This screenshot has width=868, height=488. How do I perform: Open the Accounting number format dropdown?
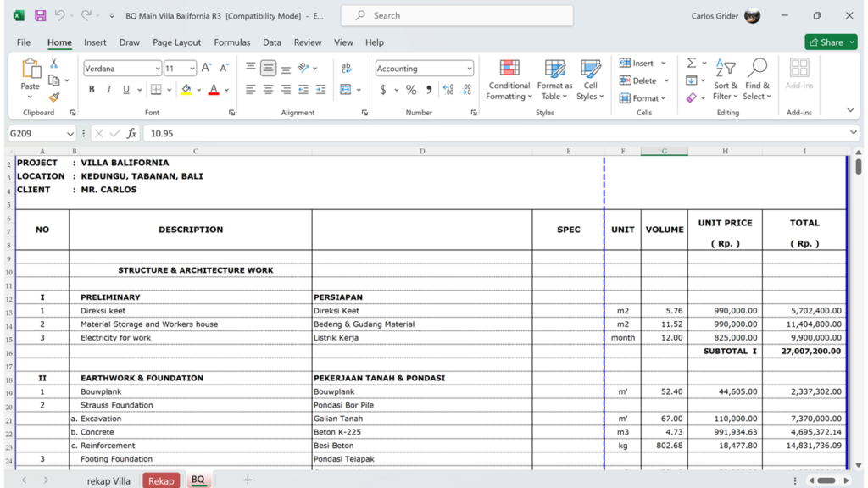(x=469, y=69)
